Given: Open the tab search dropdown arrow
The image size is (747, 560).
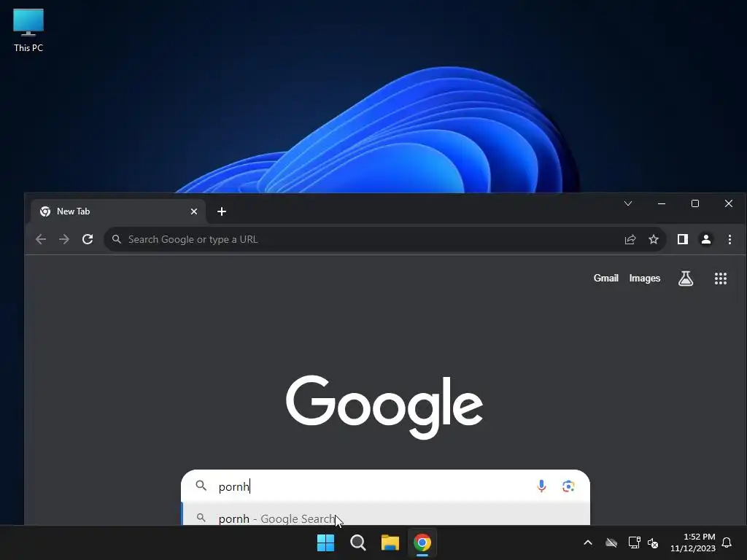Looking at the screenshot, I should tap(628, 204).
